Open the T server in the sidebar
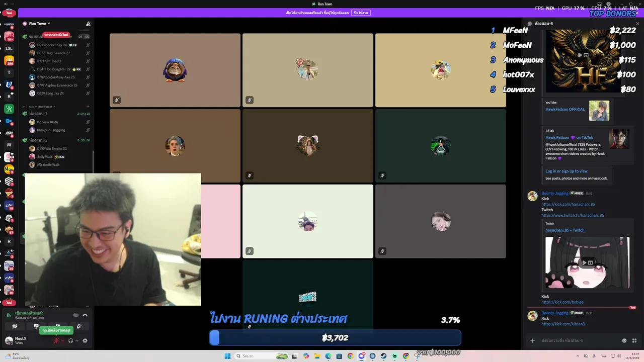 [x=9, y=72]
